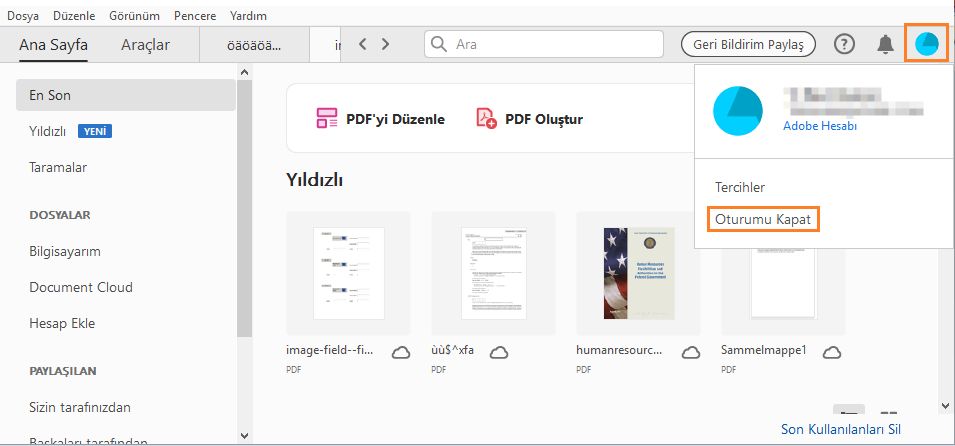Image resolution: width=955 pixels, height=446 pixels.
Task: Click into the Ara search field
Action: click(x=544, y=44)
